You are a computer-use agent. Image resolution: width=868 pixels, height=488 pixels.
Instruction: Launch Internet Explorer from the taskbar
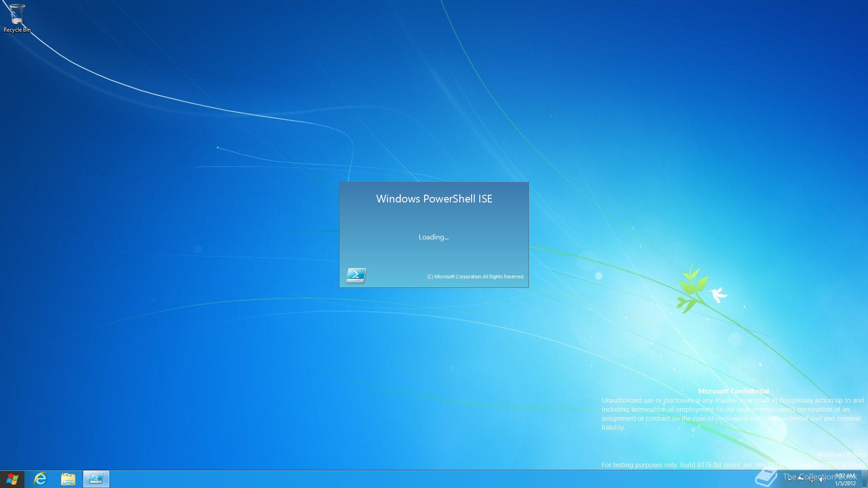[x=41, y=479]
